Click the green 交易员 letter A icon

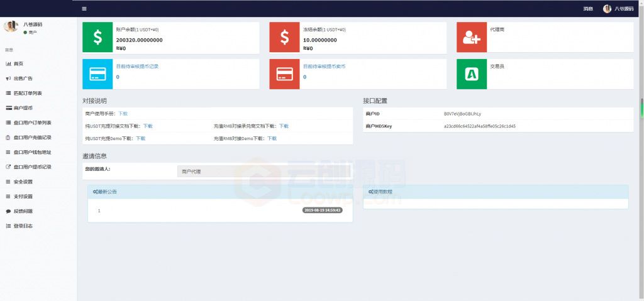472,74
